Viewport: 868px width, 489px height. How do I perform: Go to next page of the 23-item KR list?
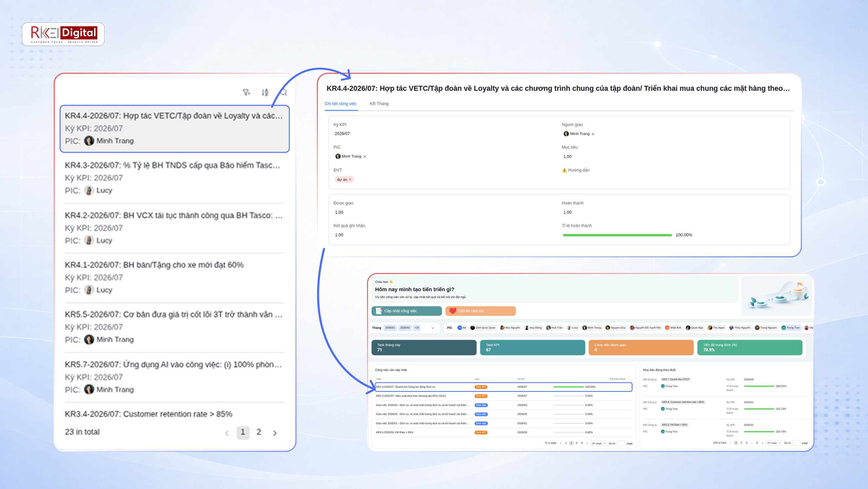point(275,433)
